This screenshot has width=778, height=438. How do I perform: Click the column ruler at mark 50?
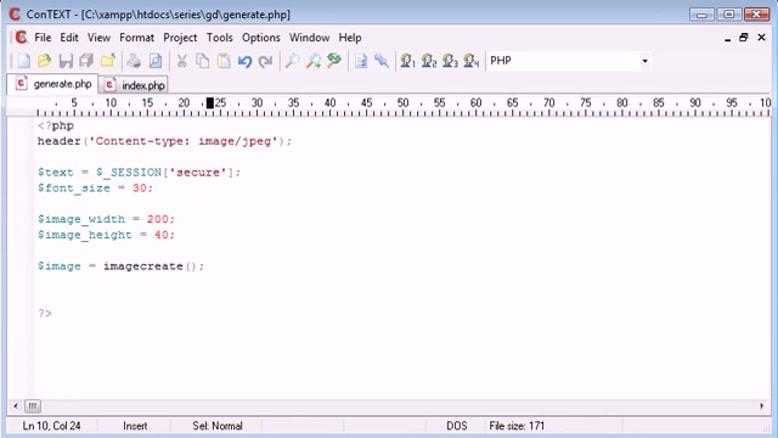(x=403, y=103)
